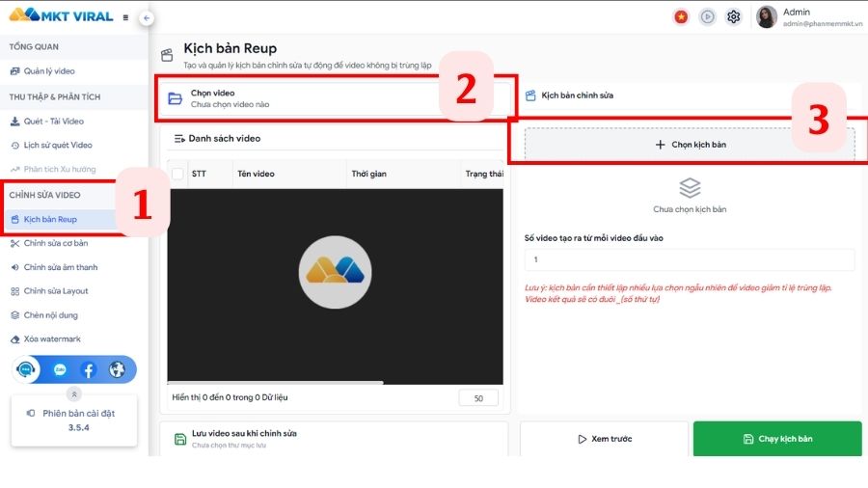Viewport: 868px width, 488px height.
Task: Toggle the hamburger menu icon
Action: coord(125,17)
